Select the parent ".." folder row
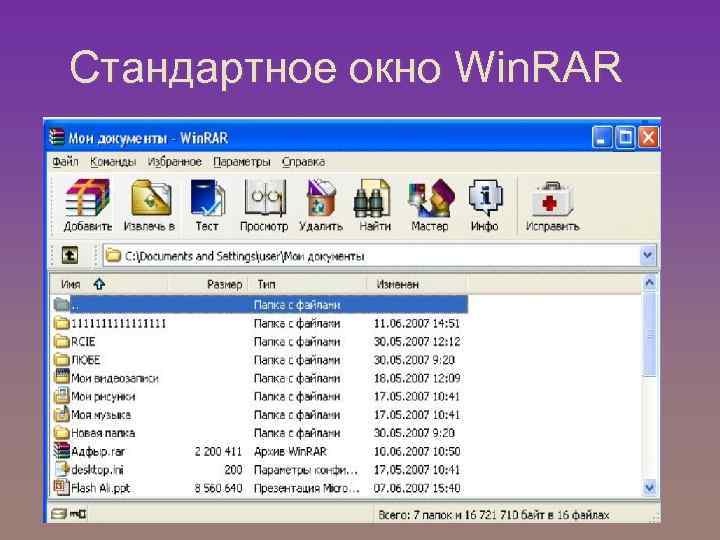720x540 pixels. (259, 304)
